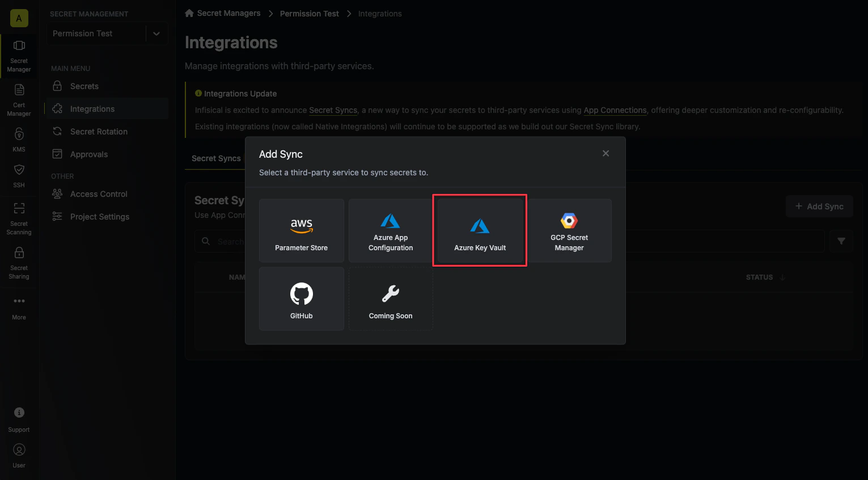Select the GitHub sync option
The height and width of the screenshot is (480, 868).
(x=302, y=298)
